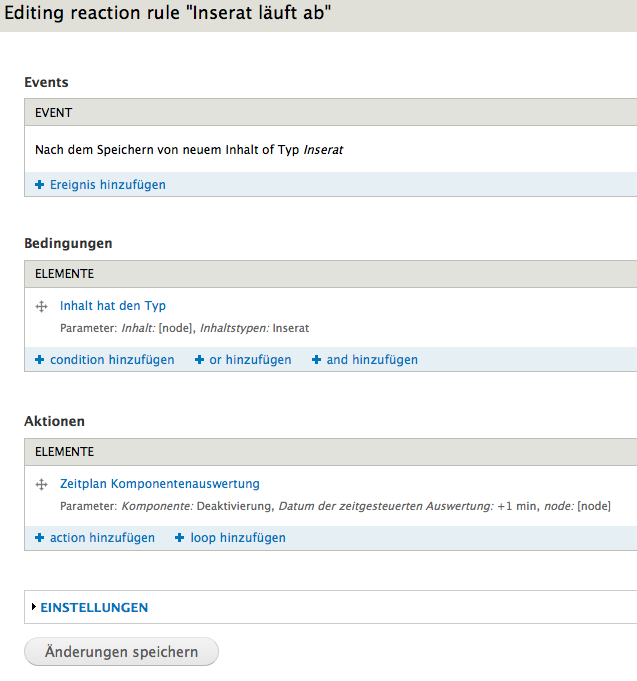Click the 'Ereignis hinzufügen' link text
Viewport: 637px width, 681px height.
(x=108, y=185)
